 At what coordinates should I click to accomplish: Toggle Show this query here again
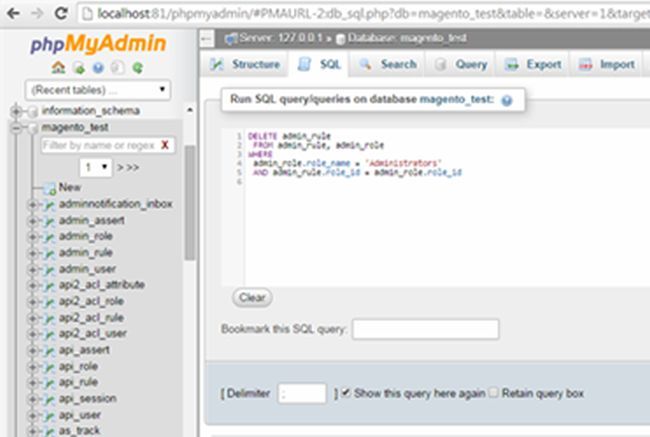(x=346, y=392)
